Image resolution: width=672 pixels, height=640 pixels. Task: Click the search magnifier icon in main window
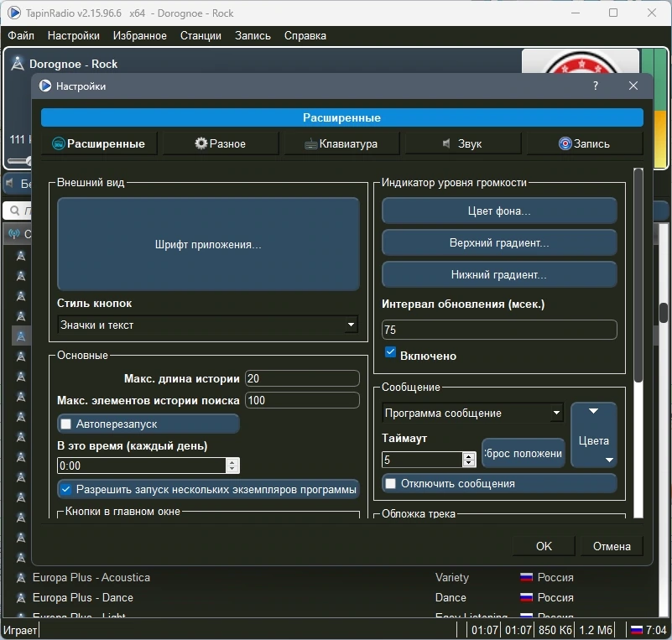14,211
